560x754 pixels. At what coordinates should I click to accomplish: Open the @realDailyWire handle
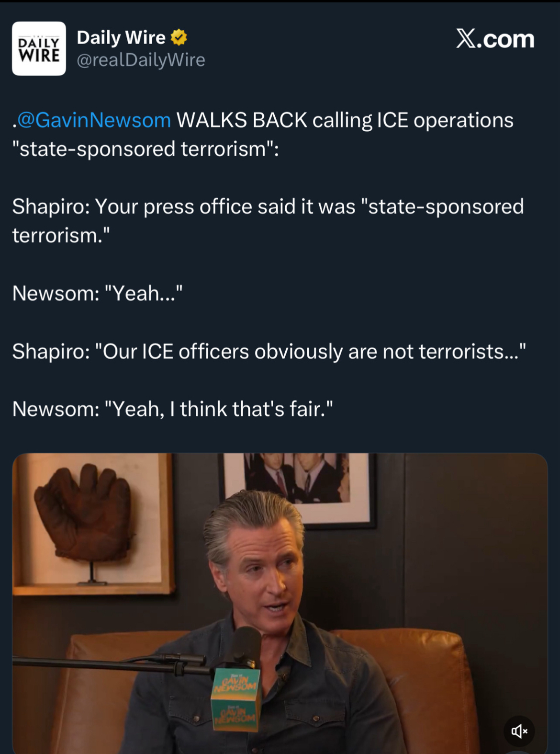tap(141, 60)
